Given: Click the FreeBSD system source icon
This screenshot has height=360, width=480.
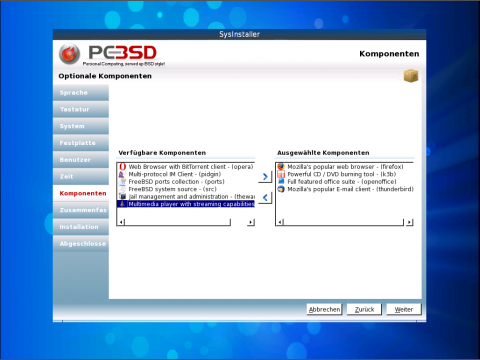Looking at the screenshot, I should tap(123, 189).
